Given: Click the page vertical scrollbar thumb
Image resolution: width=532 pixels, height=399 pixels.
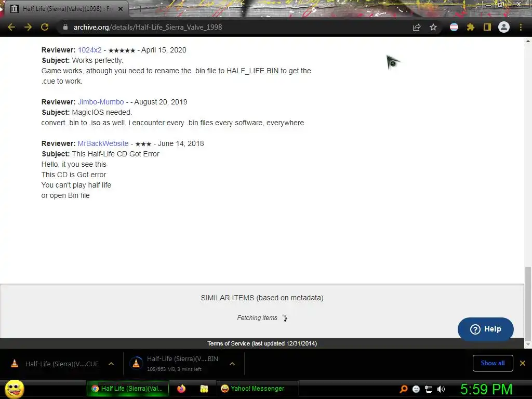Looking at the screenshot, I should [528, 303].
